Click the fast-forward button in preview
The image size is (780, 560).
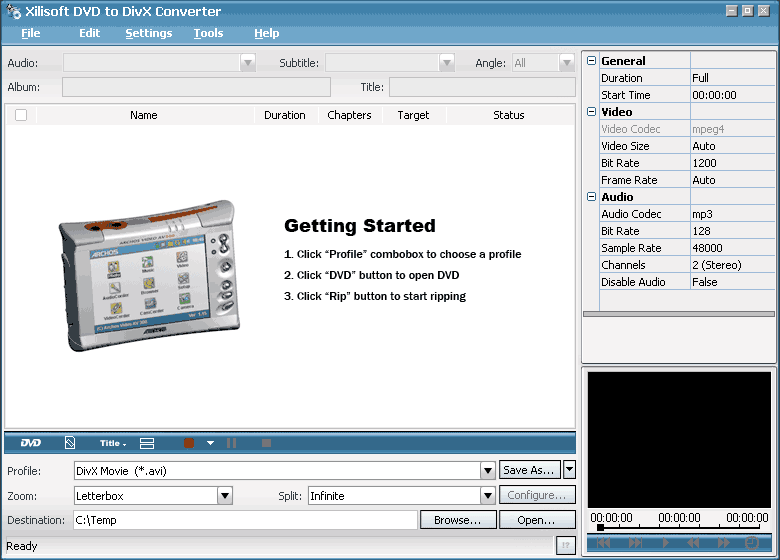pos(723,543)
